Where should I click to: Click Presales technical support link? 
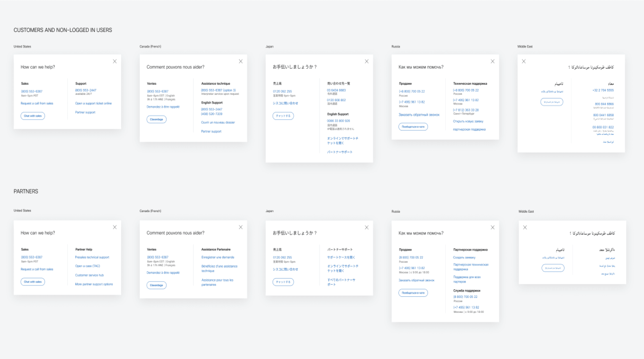(92, 257)
